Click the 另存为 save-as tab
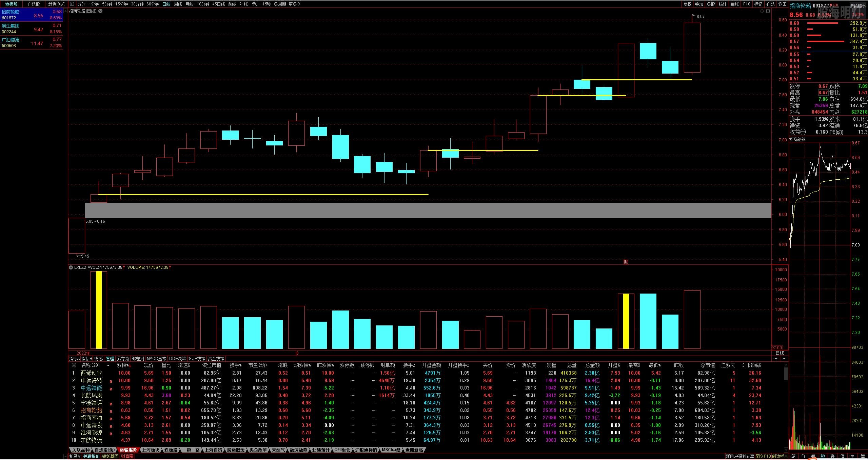Screen dimensions: 868x460 coord(123,359)
